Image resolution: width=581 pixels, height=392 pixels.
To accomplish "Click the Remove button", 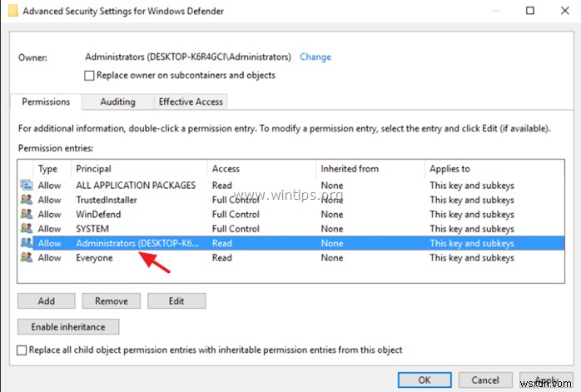I will (112, 301).
